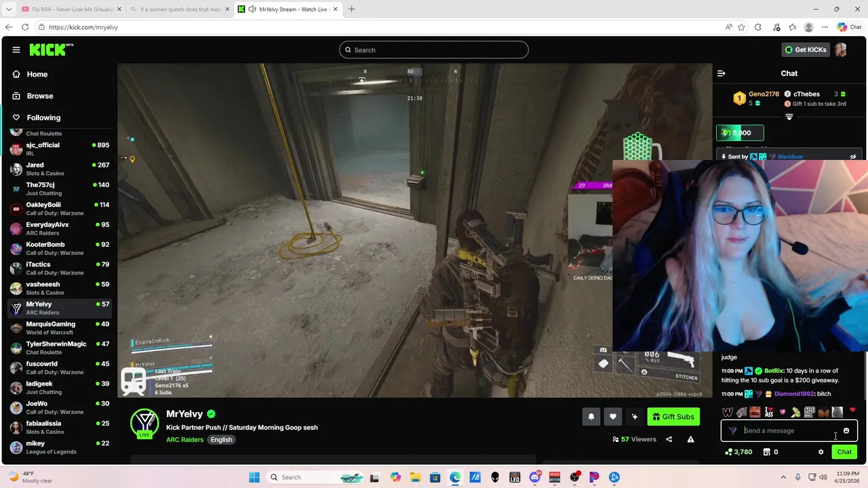Click BotRix username in chat
This screenshot has height=488, width=868.
(774, 371)
